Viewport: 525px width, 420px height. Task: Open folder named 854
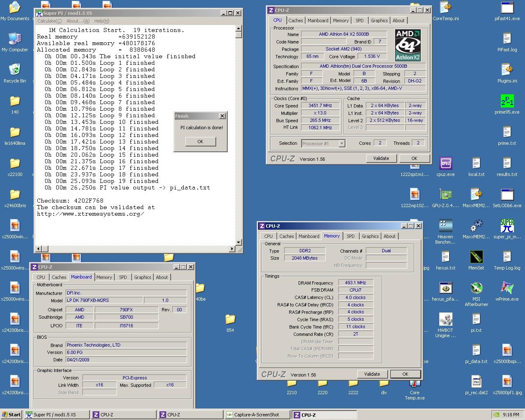[230, 322]
